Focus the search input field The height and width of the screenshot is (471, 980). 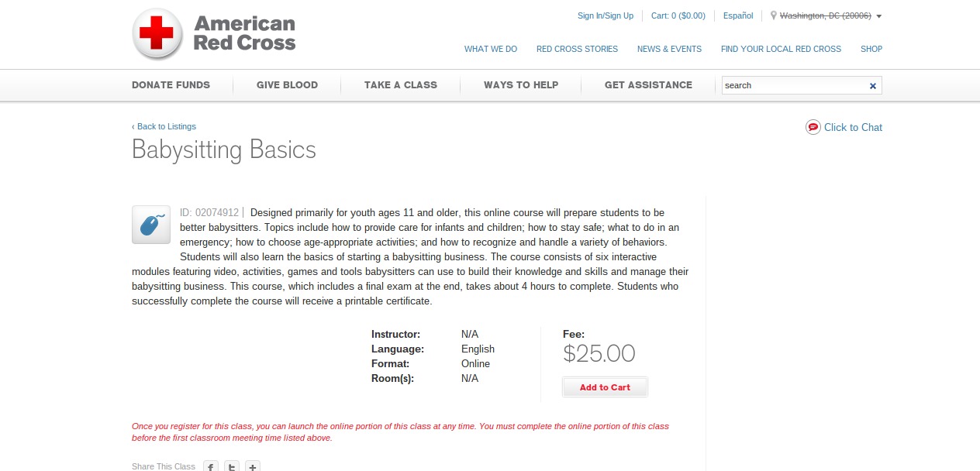pos(791,85)
